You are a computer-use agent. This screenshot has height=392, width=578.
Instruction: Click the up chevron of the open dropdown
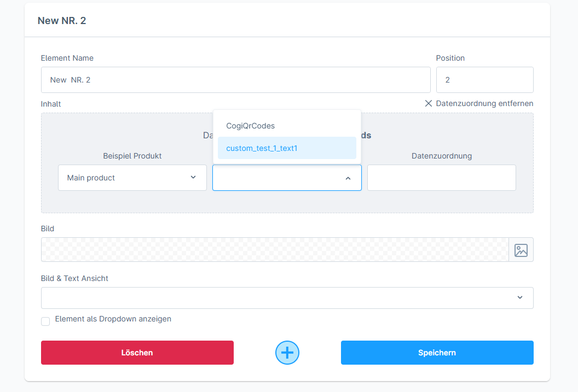tap(348, 178)
